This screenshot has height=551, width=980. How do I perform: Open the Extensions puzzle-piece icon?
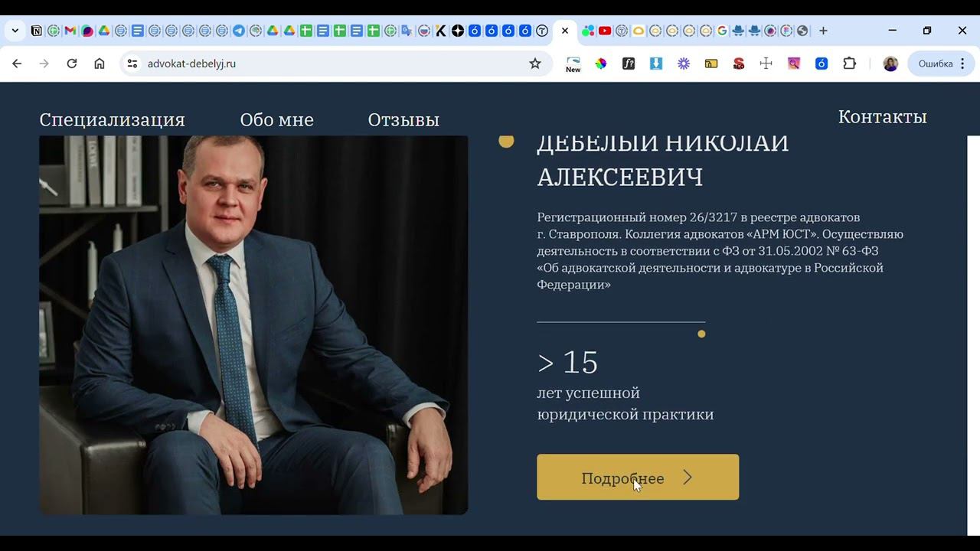pyautogui.click(x=849, y=64)
